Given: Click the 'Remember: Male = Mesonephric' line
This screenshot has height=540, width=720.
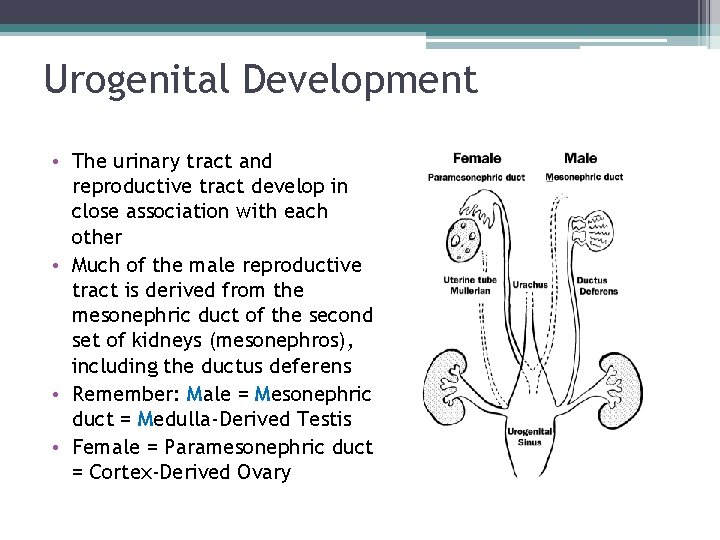Looking at the screenshot, I should pyautogui.click(x=222, y=394).
